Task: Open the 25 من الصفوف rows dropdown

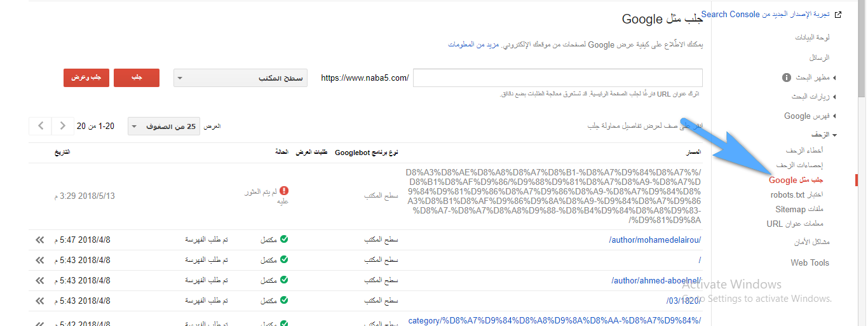Action: [164, 126]
